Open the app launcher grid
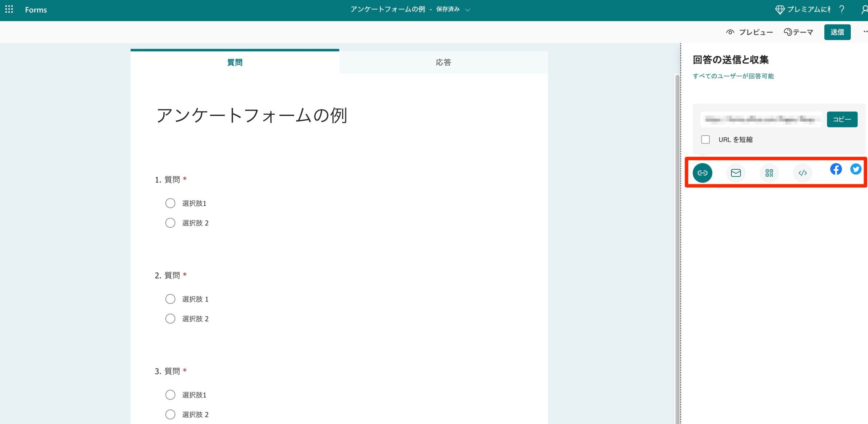This screenshot has width=868, height=424. (x=9, y=9)
